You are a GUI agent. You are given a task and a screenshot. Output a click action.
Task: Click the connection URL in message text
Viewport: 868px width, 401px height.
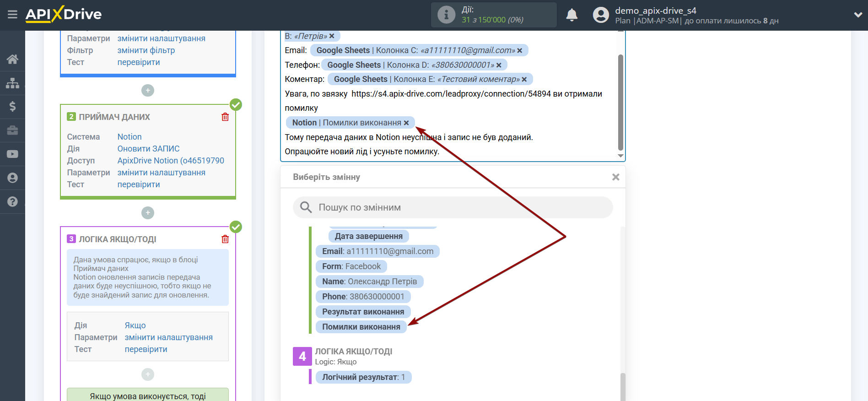click(451, 94)
